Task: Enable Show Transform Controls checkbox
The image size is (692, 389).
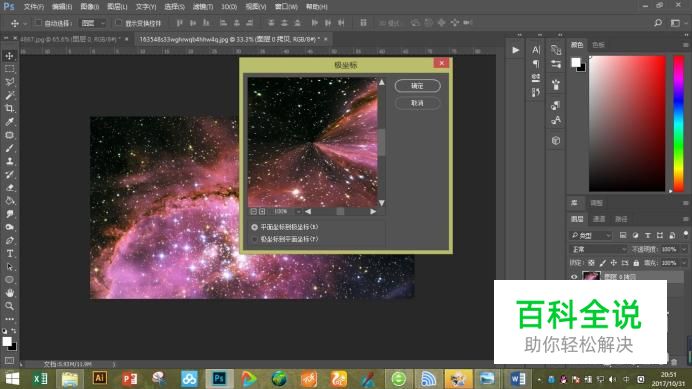Action: pos(118,23)
